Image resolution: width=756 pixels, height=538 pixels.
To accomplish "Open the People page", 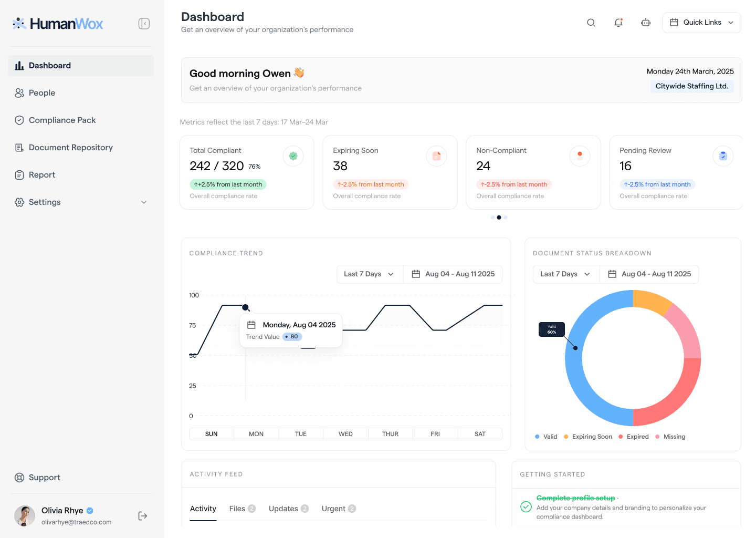I will click(x=81, y=93).
